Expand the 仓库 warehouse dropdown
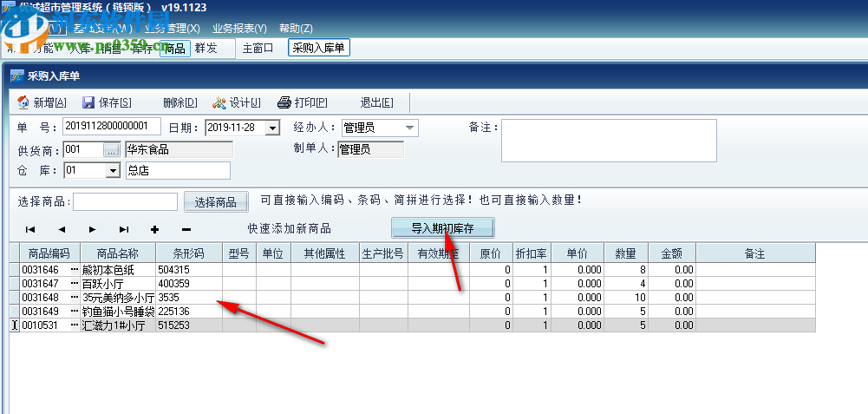This screenshot has width=868, height=414. coord(113,171)
